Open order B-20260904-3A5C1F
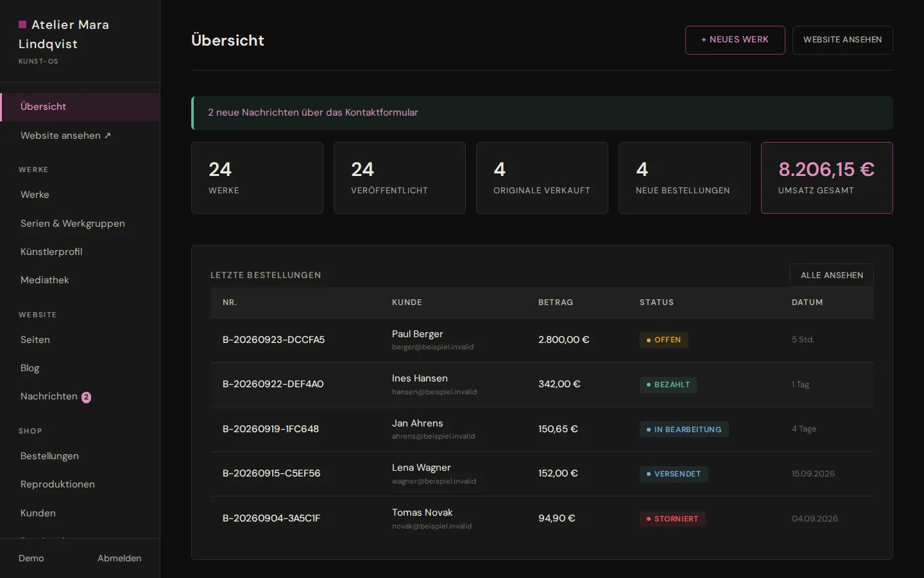 pyautogui.click(x=271, y=518)
